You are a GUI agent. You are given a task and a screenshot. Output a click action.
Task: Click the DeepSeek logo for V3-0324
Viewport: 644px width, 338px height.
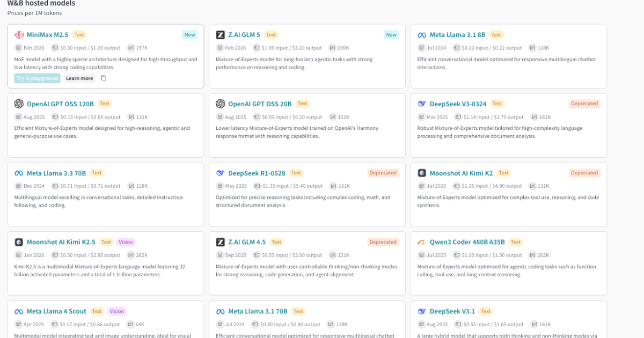[x=422, y=104]
